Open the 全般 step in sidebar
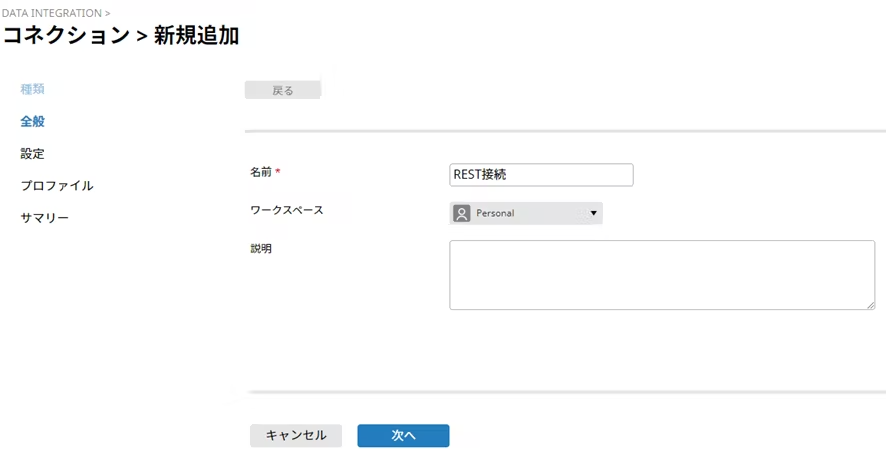This screenshot has width=886, height=455. (x=32, y=121)
